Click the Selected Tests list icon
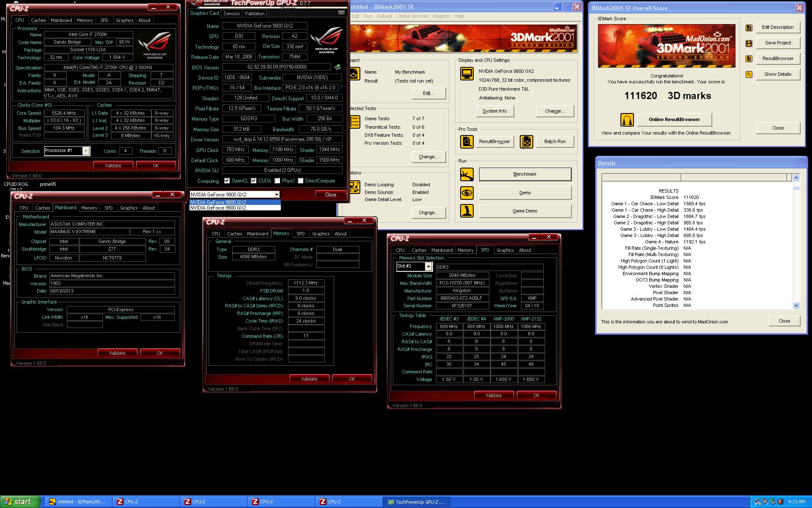 (x=354, y=121)
